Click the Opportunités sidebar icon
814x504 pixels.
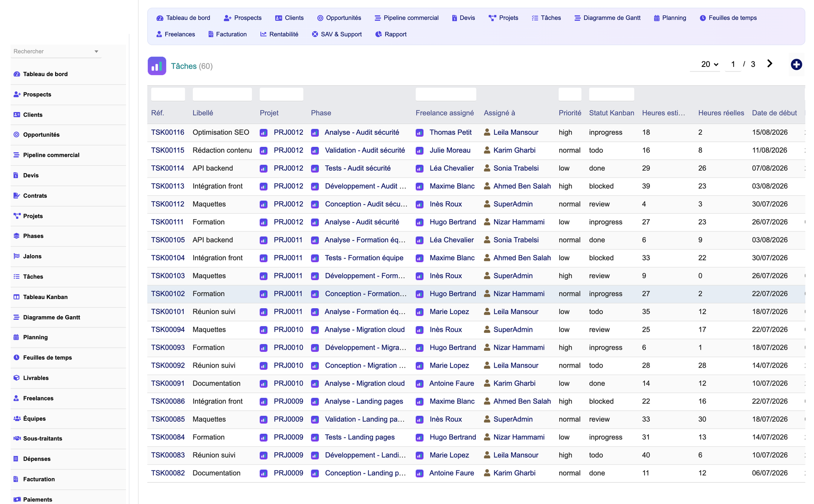tap(17, 135)
